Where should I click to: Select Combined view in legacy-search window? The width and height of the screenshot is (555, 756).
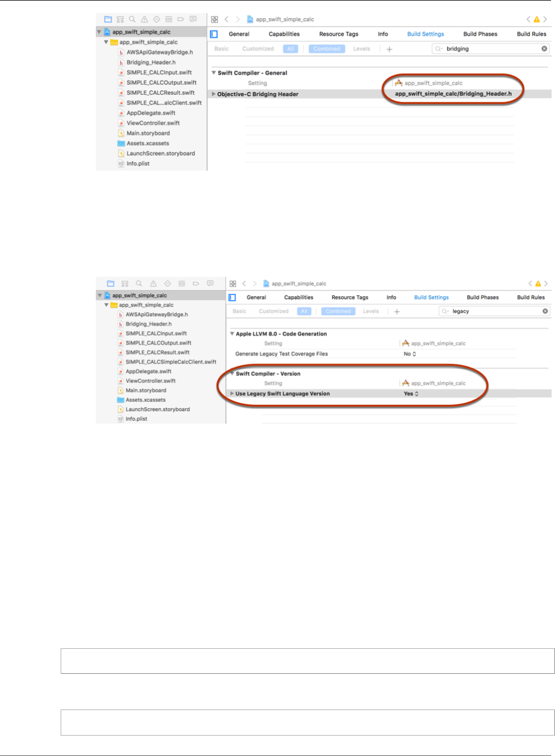tap(338, 311)
